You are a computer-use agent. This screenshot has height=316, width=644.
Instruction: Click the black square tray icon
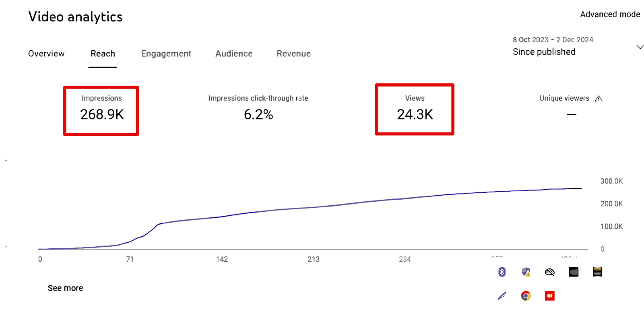point(574,272)
